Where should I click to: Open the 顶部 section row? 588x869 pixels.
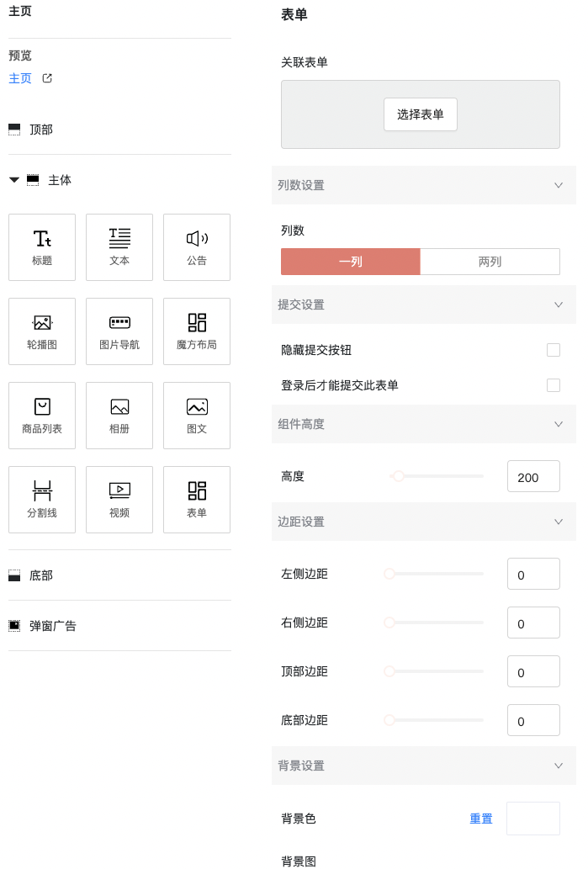pyautogui.click(x=119, y=130)
